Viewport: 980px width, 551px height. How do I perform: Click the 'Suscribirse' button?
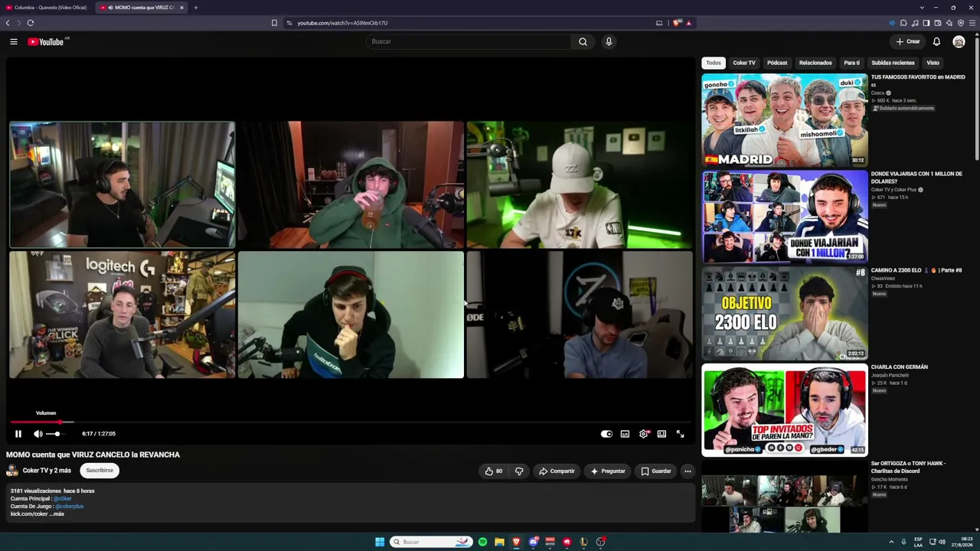pos(100,471)
